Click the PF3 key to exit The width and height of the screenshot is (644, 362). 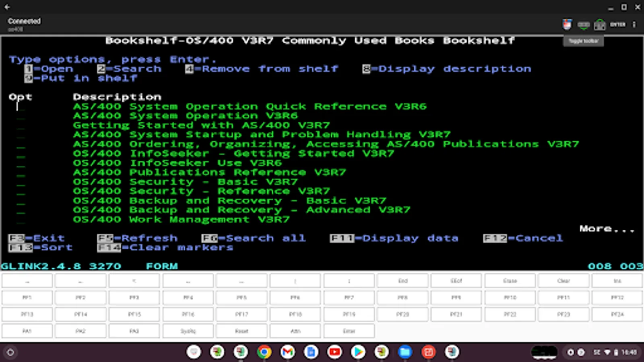coord(134,298)
